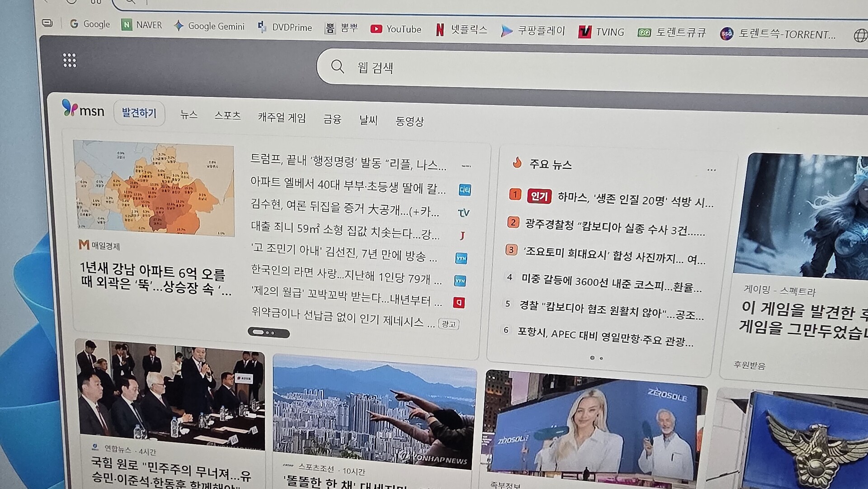Viewport: 868px width, 489px height.
Task: Switch to the 스포츠 tab
Action: (227, 116)
